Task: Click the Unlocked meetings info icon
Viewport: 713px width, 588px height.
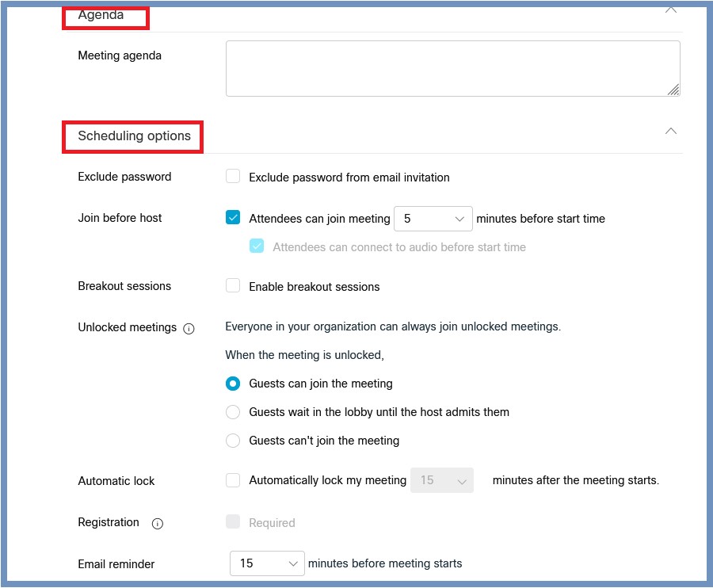Action: (x=189, y=328)
